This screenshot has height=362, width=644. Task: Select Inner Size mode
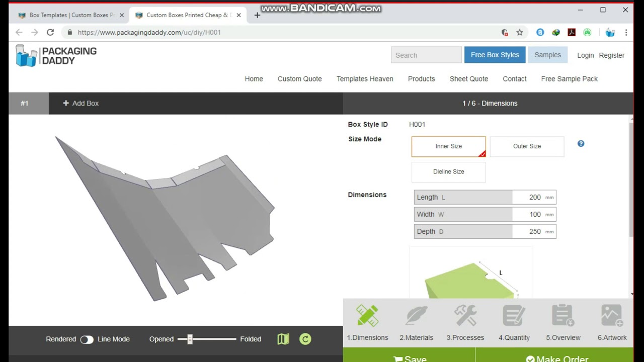tap(449, 146)
